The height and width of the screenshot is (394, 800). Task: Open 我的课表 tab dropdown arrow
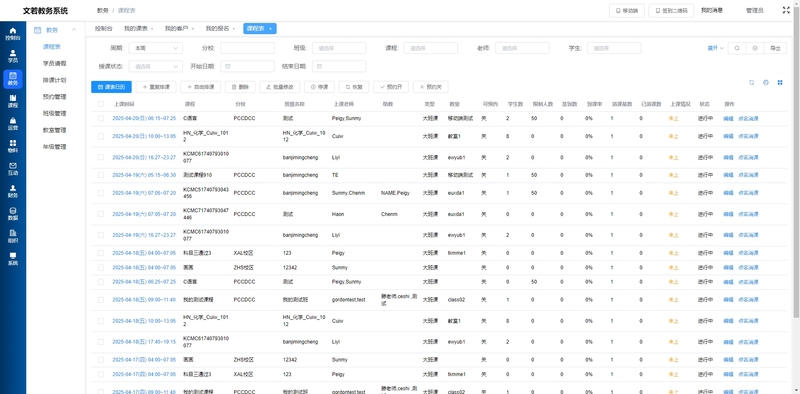coord(152,29)
